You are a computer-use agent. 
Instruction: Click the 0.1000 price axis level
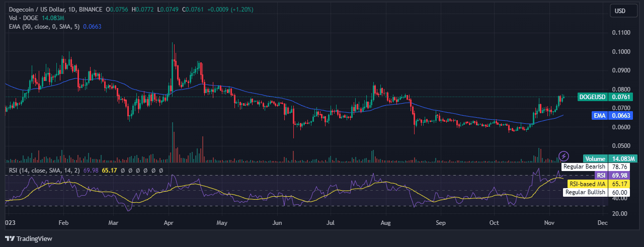tap(621, 51)
